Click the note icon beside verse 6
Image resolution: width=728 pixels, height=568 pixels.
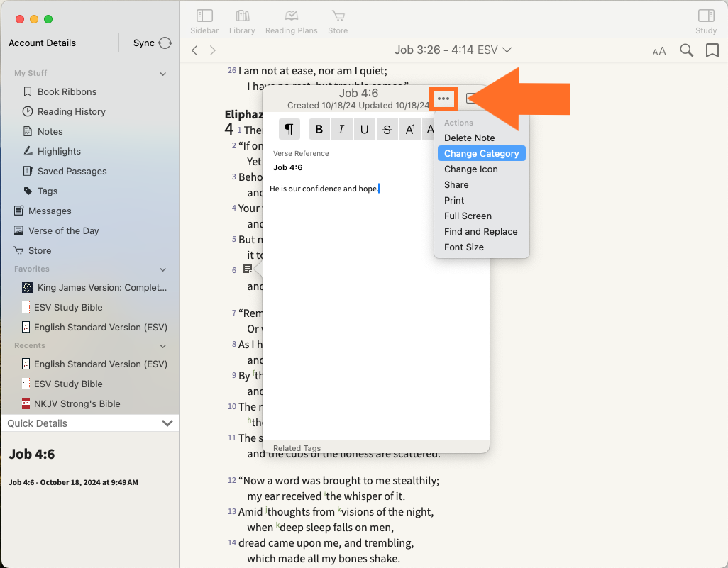click(248, 269)
